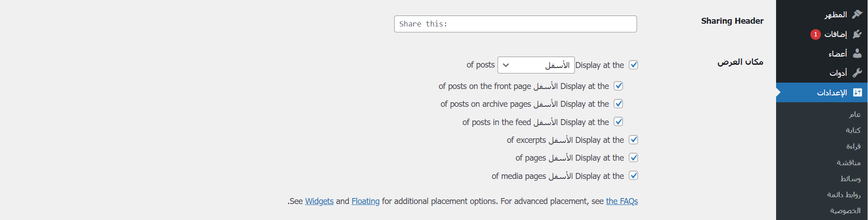Uncheck the display of posts checkbox
Viewport: 868px width, 220px height.
coord(633,65)
